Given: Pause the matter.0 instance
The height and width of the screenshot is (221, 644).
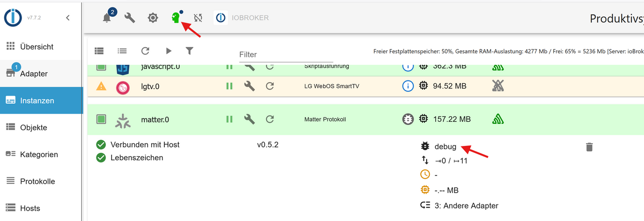Looking at the screenshot, I should tap(230, 119).
